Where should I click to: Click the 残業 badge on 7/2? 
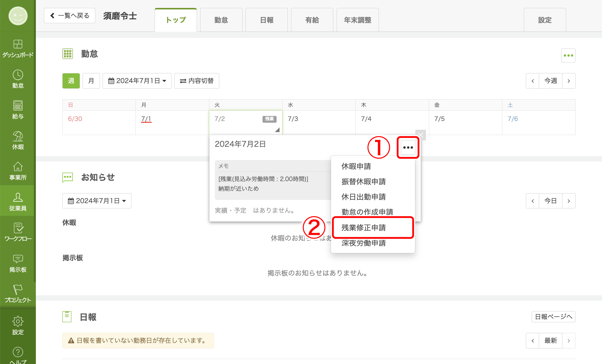click(269, 119)
